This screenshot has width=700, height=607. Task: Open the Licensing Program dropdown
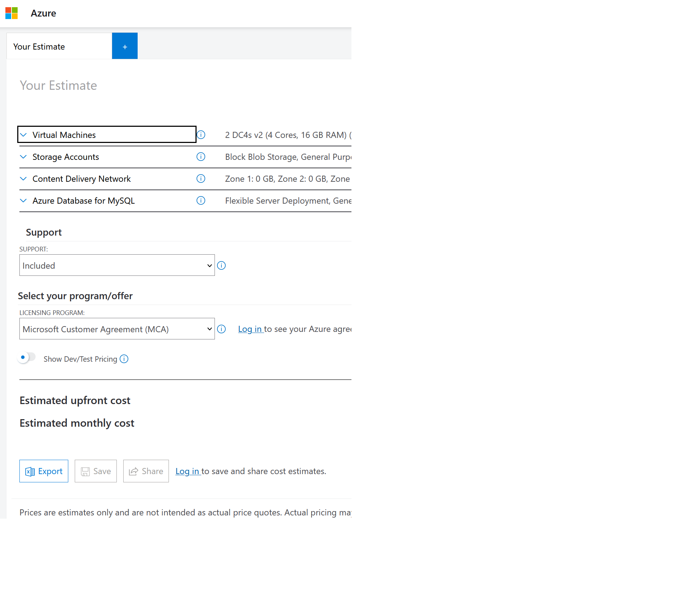(117, 329)
